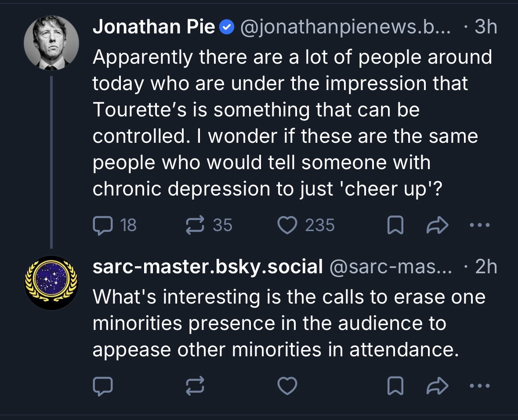Screen dimensions: 518x420
Task: Open the 3h timestamp on Pie's post
Action: coord(486,28)
